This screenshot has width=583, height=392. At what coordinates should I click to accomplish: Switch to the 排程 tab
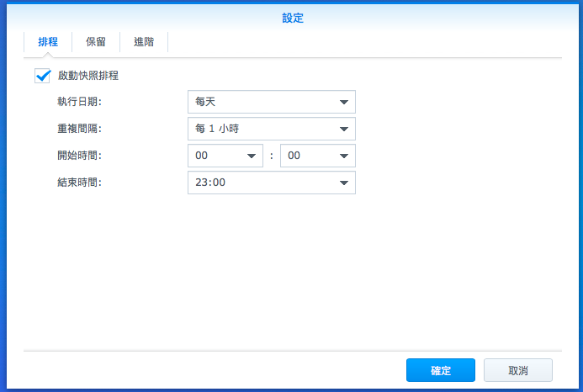(x=48, y=41)
